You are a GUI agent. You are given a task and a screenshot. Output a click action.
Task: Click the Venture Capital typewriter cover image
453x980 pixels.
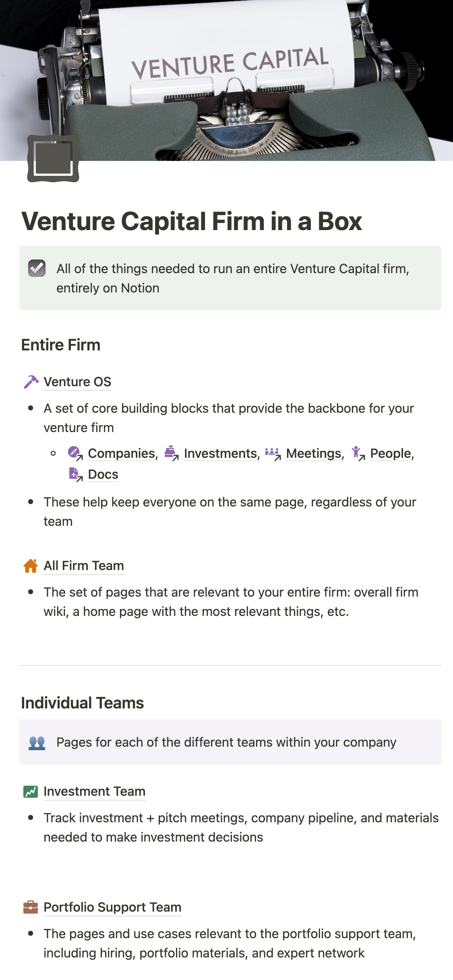(x=242, y=72)
